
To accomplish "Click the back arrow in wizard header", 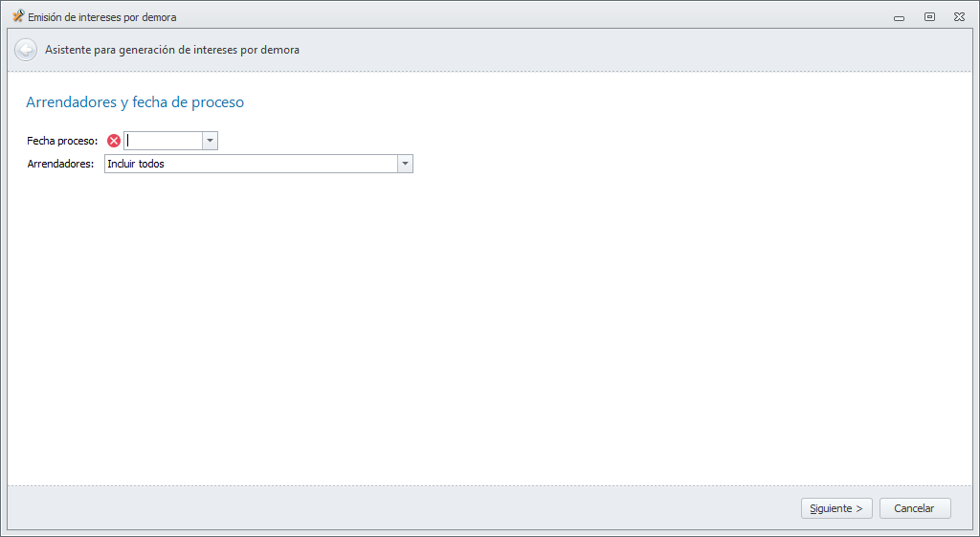I will pos(26,50).
